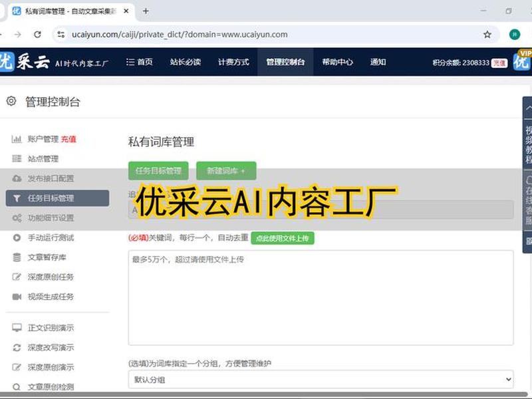Open 文章原创检测 in sidebar
This screenshot has width=532, height=399.
pyautogui.click(x=51, y=387)
